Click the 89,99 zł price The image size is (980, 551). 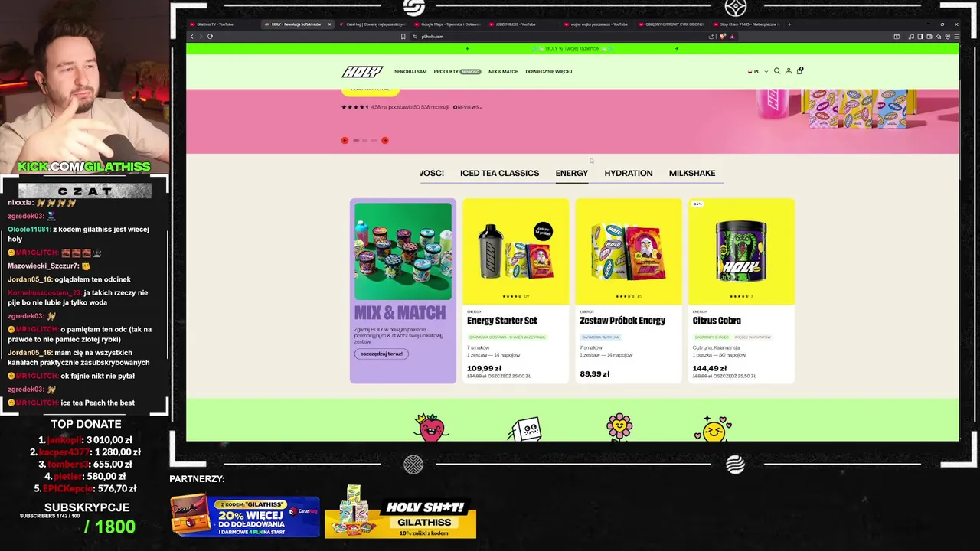[595, 374]
